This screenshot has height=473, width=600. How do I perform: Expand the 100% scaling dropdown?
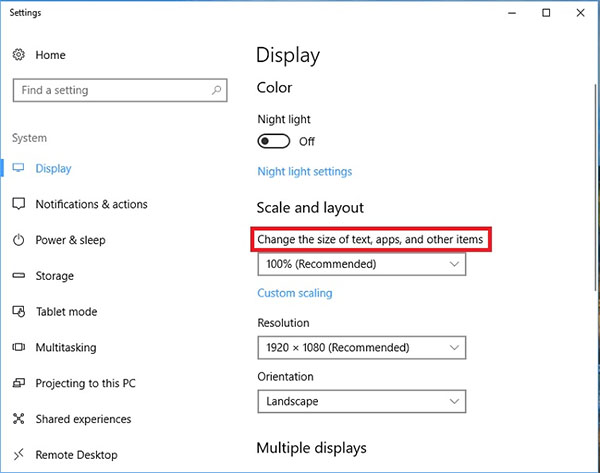[x=361, y=264]
